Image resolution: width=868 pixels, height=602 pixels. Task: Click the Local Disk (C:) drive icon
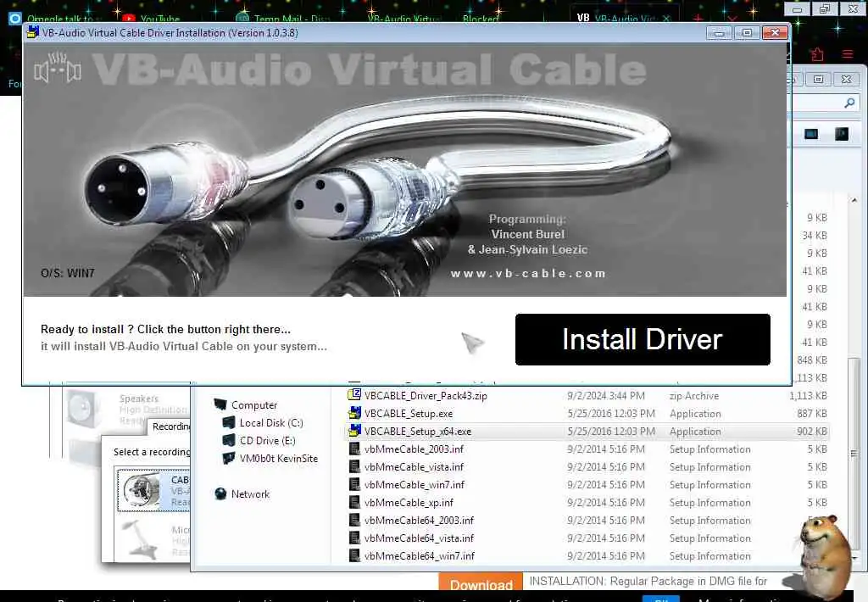pos(229,422)
